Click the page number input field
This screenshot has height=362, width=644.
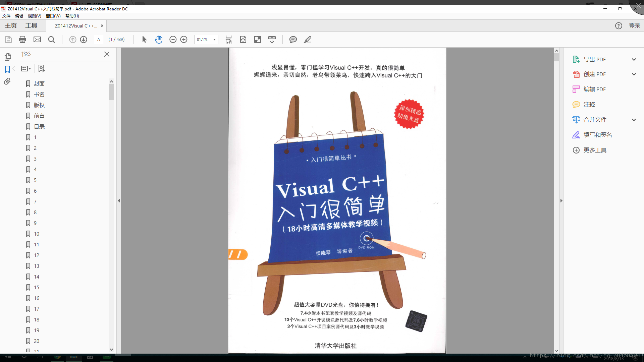[99, 40]
